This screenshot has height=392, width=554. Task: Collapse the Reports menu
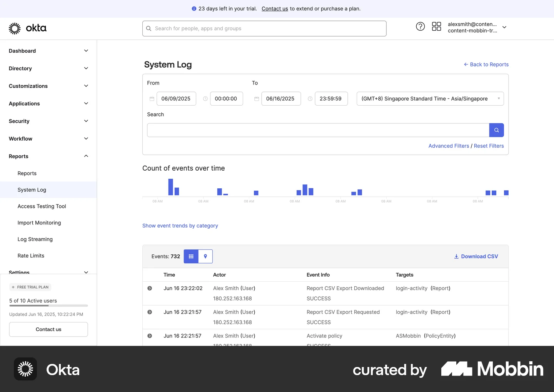[x=48, y=156]
